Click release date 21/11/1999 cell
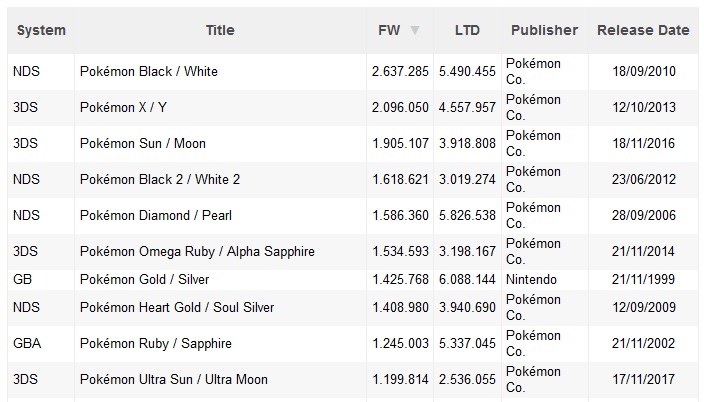 (x=643, y=279)
